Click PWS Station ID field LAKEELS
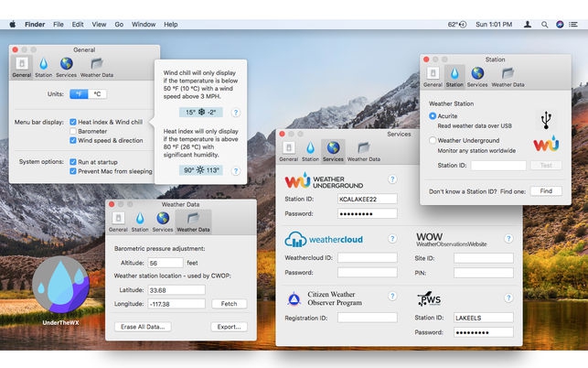Image resolution: width=588 pixels, height=368 pixels. pyautogui.click(x=484, y=318)
